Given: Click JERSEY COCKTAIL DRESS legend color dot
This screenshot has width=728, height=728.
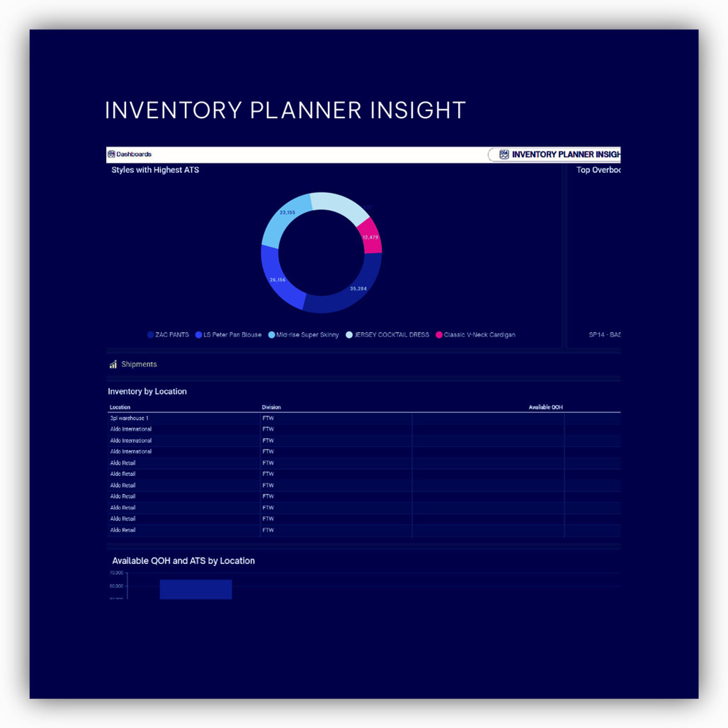Looking at the screenshot, I should click(x=349, y=335).
